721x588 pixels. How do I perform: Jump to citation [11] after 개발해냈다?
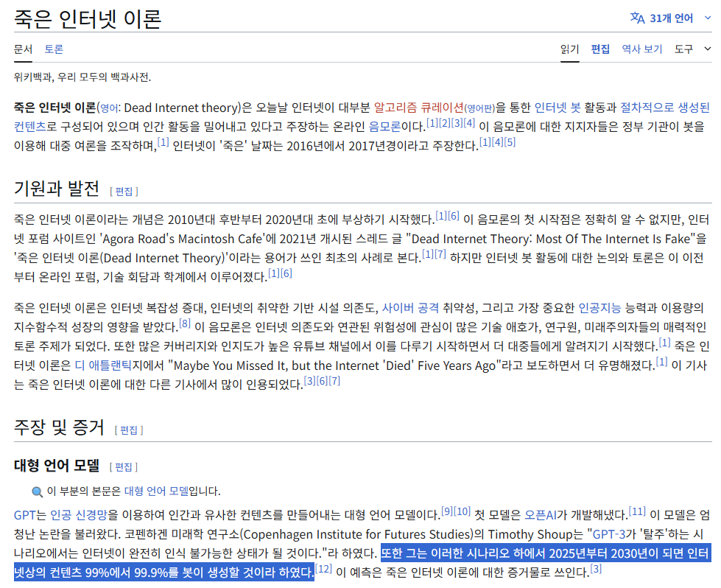pyautogui.click(x=637, y=511)
